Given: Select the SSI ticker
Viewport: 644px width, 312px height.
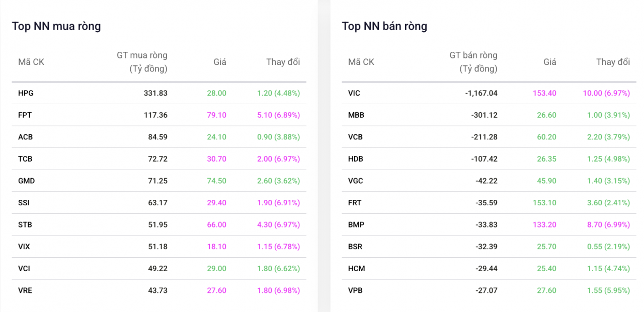Looking at the screenshot, I should (24, 203).
